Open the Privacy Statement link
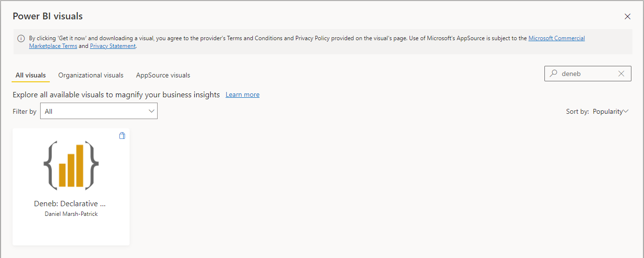Image resolution: width=644 pixels, height=258 pixels. pyautogui.click(x=113, y=46)
